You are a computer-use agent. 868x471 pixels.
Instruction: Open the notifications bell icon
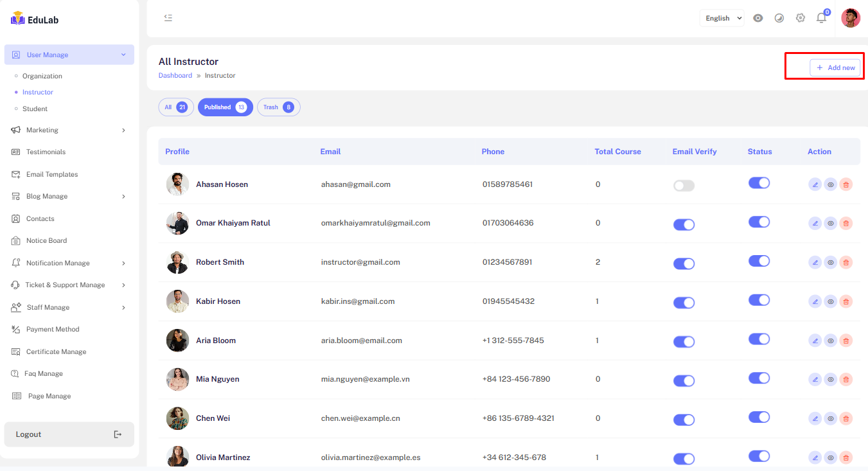tap(821, 18)
